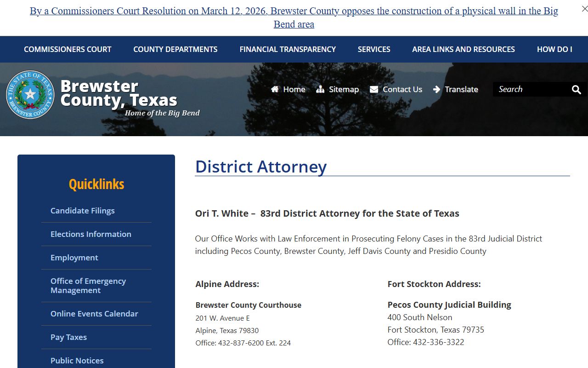588x368 pixels.
Task: Click the 201 W. Avenue E address line
Action: point(223,318)
